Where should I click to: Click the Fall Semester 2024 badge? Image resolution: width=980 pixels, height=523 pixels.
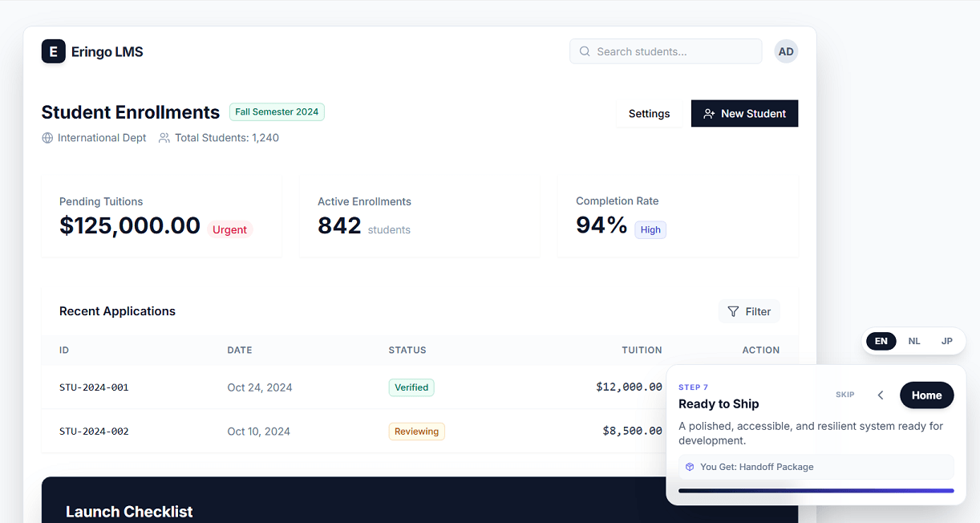pyautogui.click(x=277, y=112)
